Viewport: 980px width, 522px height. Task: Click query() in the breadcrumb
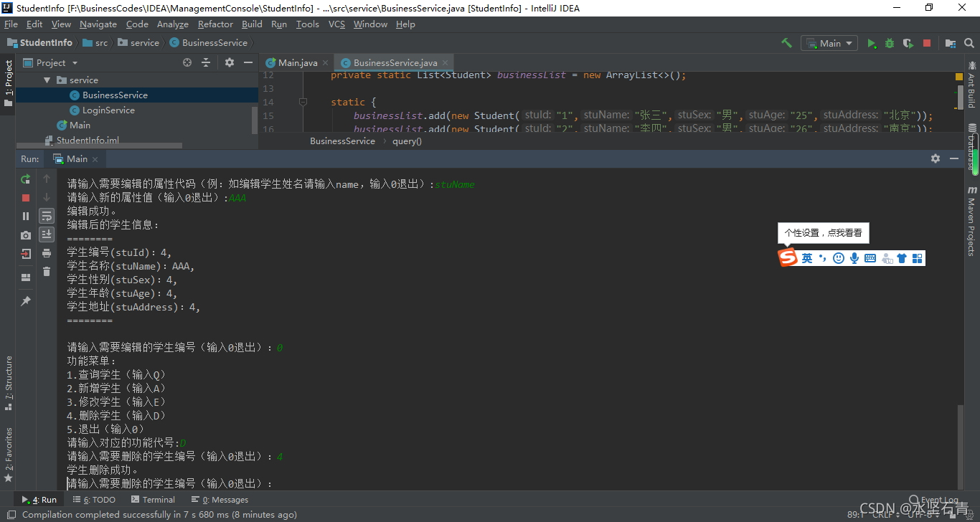[407, 141]
